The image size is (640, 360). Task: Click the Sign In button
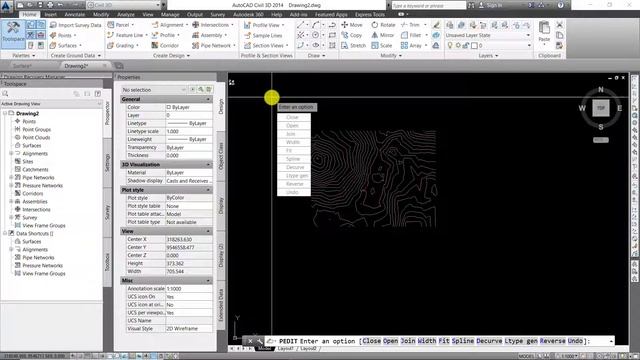[x=491, y=5]
